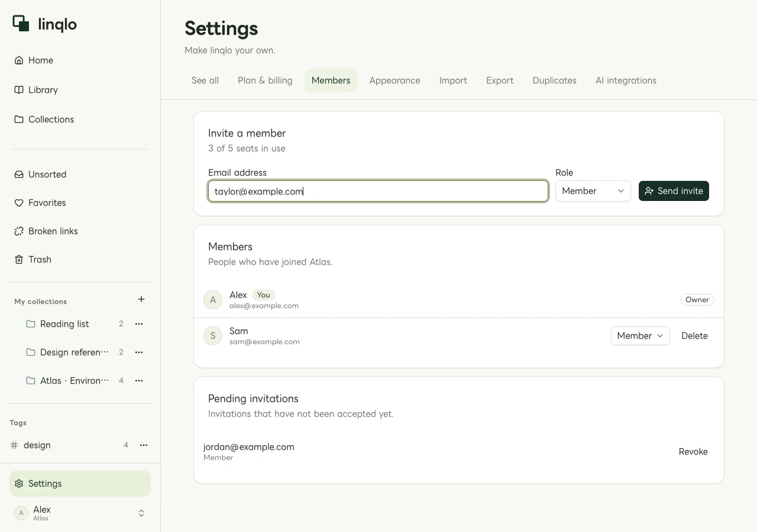Send the invite to taylor
The image size is (757, 532).
point(674,191)
